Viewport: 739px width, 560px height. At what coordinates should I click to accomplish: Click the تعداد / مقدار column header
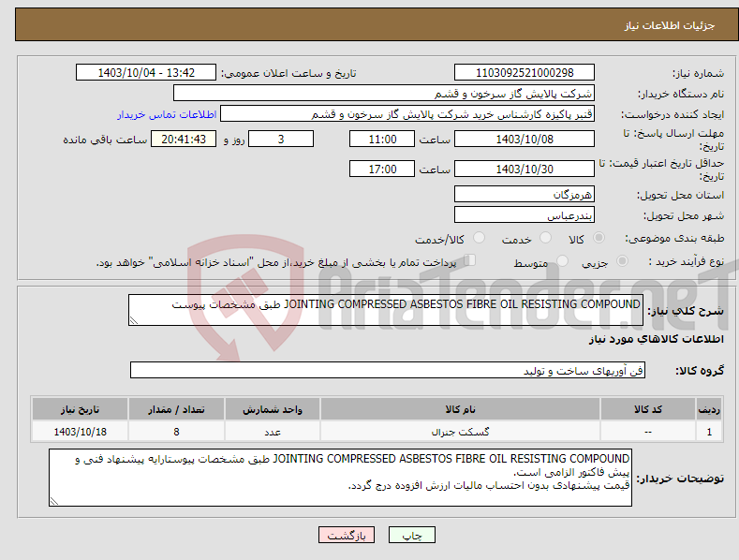pos(176,409)
